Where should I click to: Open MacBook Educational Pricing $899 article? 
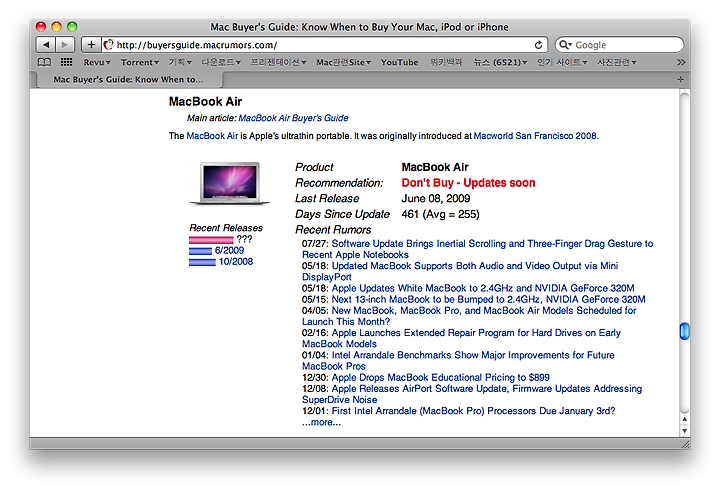pyautogui.click(x=440, y=377)
